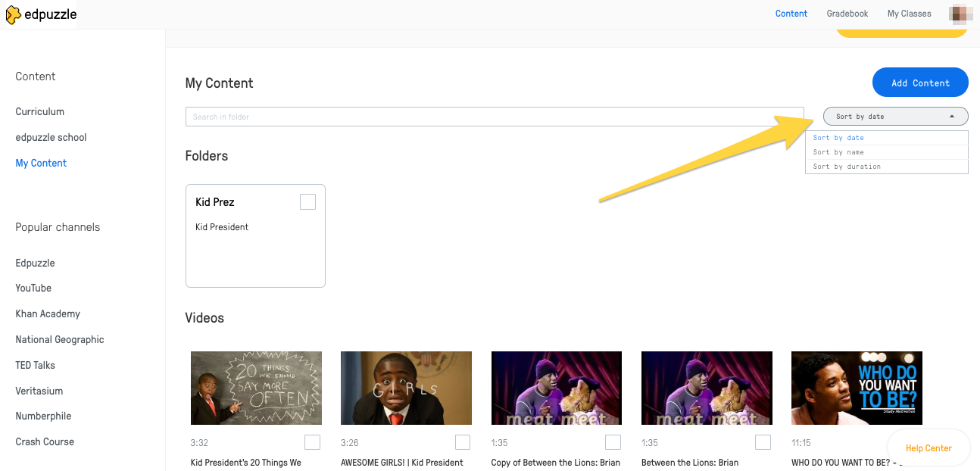Image resolution: width=980 pixels, height=471 pixels.
Task: Open the Curriculum section in sidebar
Action: (x=40, y=111)
